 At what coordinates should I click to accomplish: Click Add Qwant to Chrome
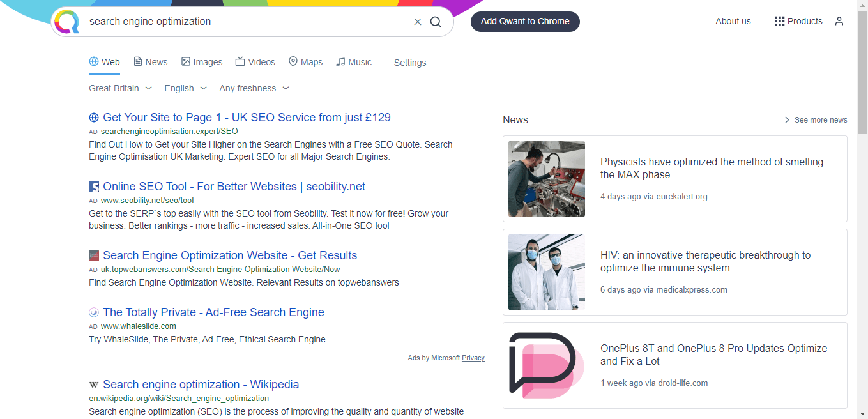click(525, 21)
